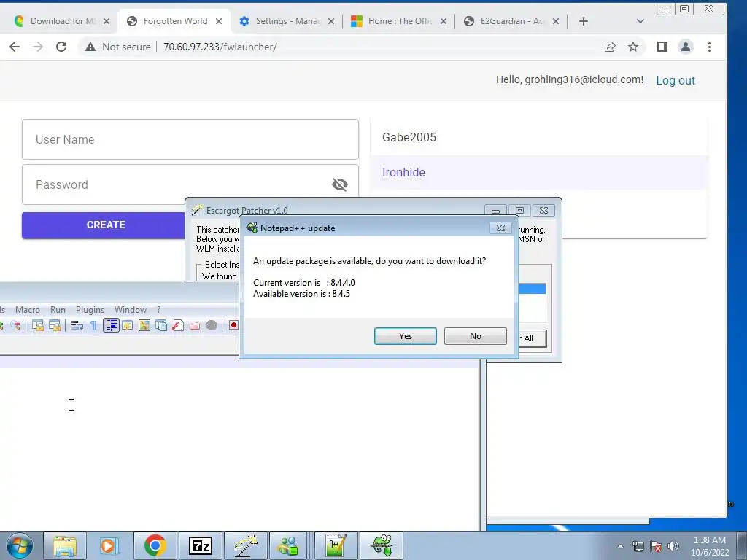Bookmark this page with the star icon
Viewport: 747px width, 560px height.
(x=633, y=47)
